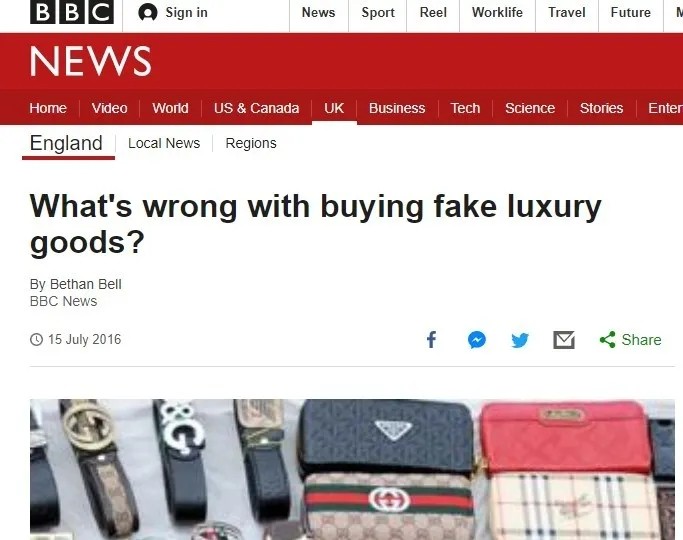Select the Travel navigation item
The height and width of the screenshot is (540, 683).
[x=567, y=13]
